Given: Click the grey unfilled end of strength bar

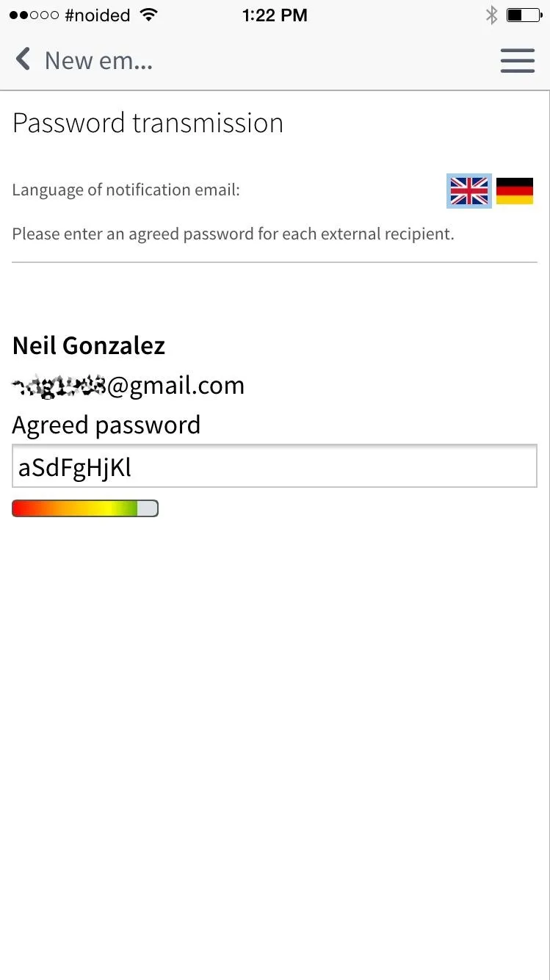Looking at the screenshot, I should [148, 508].
